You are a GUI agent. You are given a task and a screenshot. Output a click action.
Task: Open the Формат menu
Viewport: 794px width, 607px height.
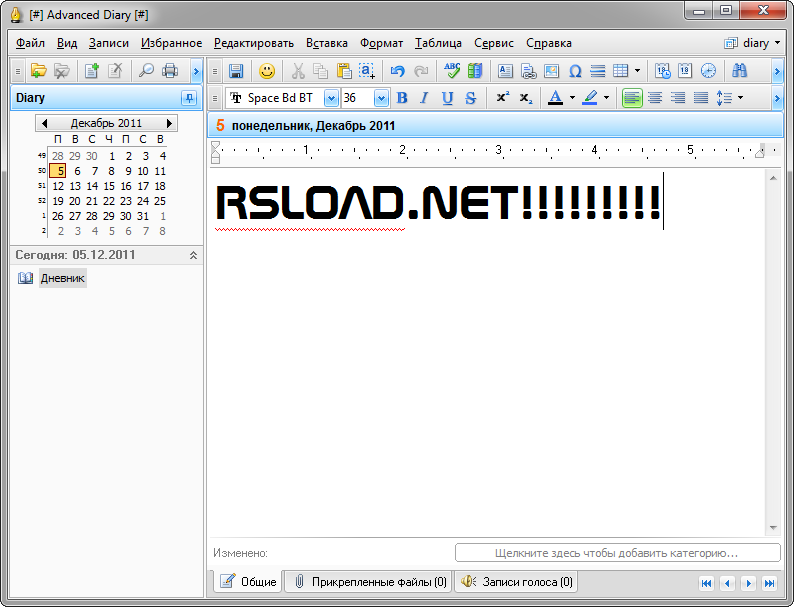tap(381, 43)
